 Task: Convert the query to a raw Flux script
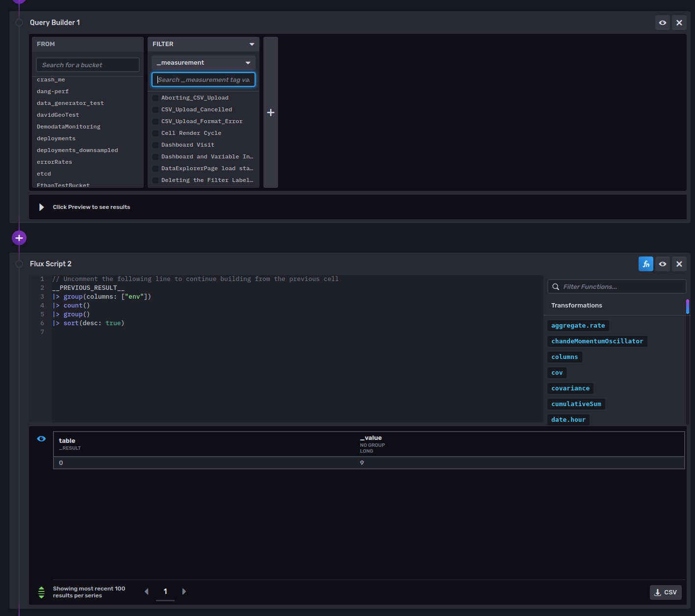645,263
